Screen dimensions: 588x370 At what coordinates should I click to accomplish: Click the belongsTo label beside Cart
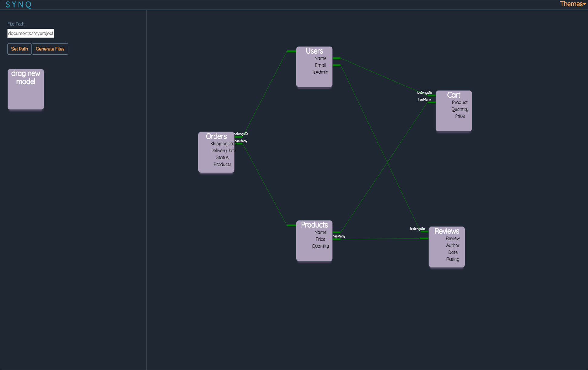click(x=424, y=92)
